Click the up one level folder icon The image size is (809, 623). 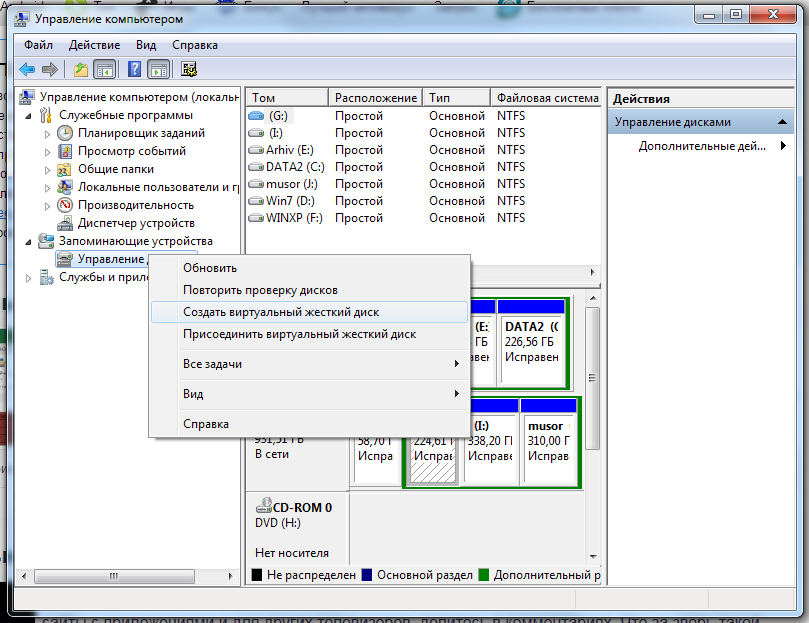(80, 69)
